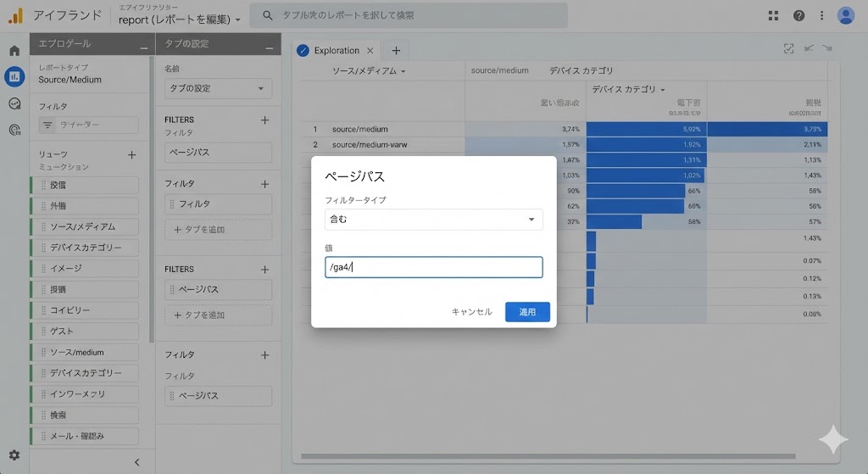Open the filter type dropdown 含む
Image resolution: width=868 pixels, height=474 pixels.
coord(433,220)
